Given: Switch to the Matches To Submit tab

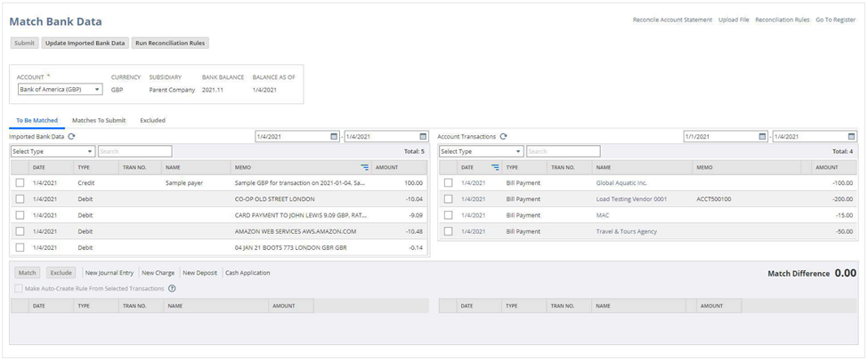Looking at the screenshot, I should (99, 120).
